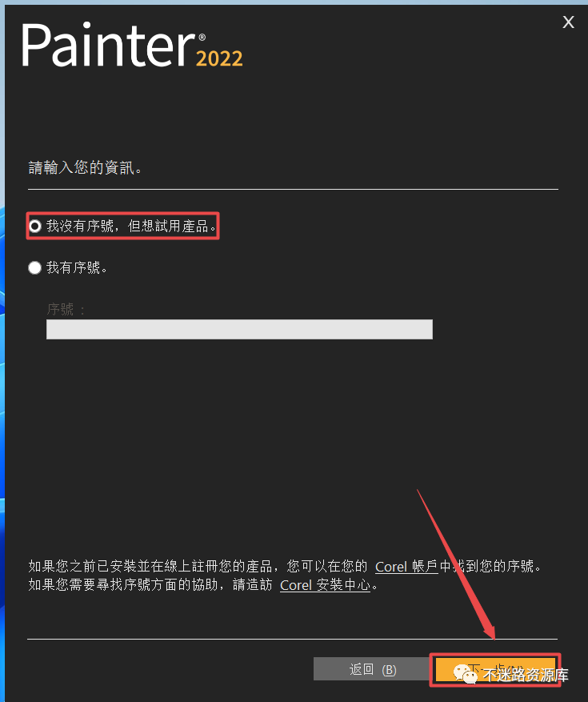588x702 pixels.
Task: Click the 如果您之前已安裝 help paragraph
Action: (285, 576)
